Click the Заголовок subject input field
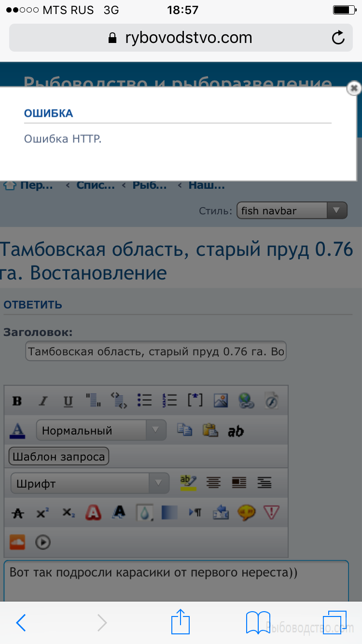 pyautogui.click(x=155, y=351)
